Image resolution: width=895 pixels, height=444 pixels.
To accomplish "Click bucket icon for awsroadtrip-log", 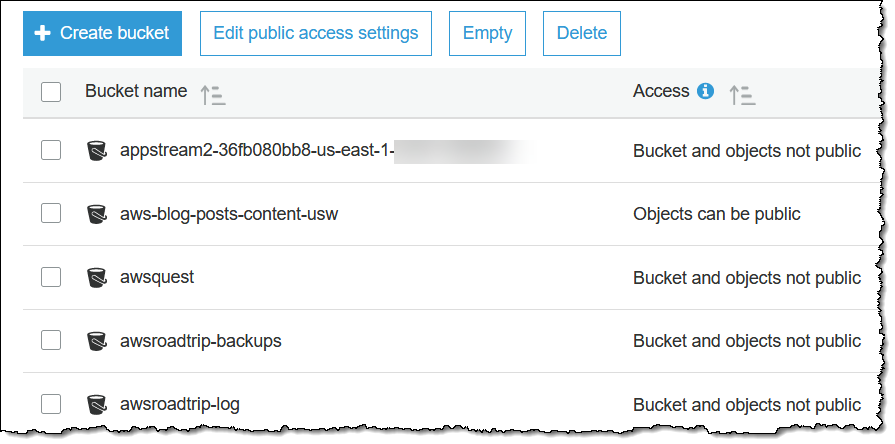I will (96, 405).
